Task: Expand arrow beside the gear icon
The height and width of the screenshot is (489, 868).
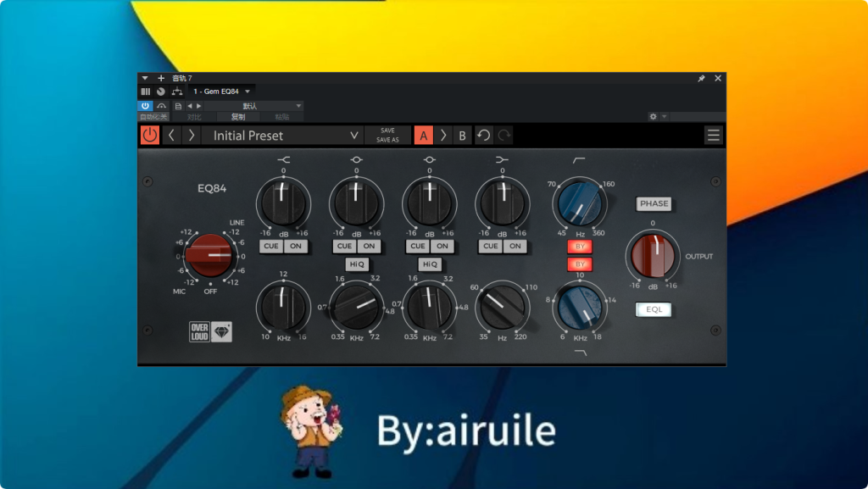Action: tap(665, 117)
